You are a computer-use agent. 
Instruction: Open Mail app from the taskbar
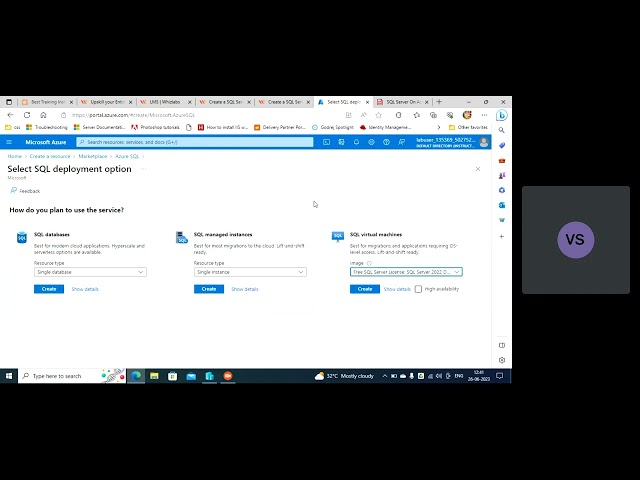pos(191,376)
